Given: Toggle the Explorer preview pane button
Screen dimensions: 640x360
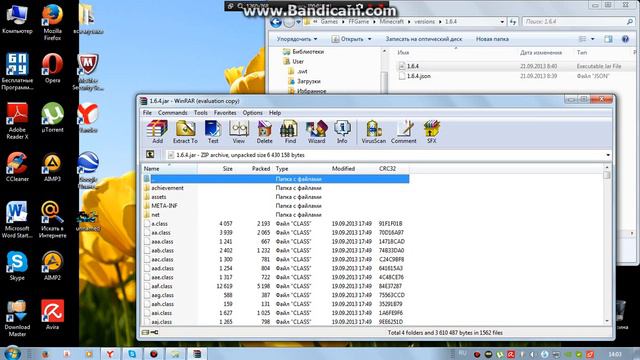Looking at the screenshot, I should pos(608,39).
